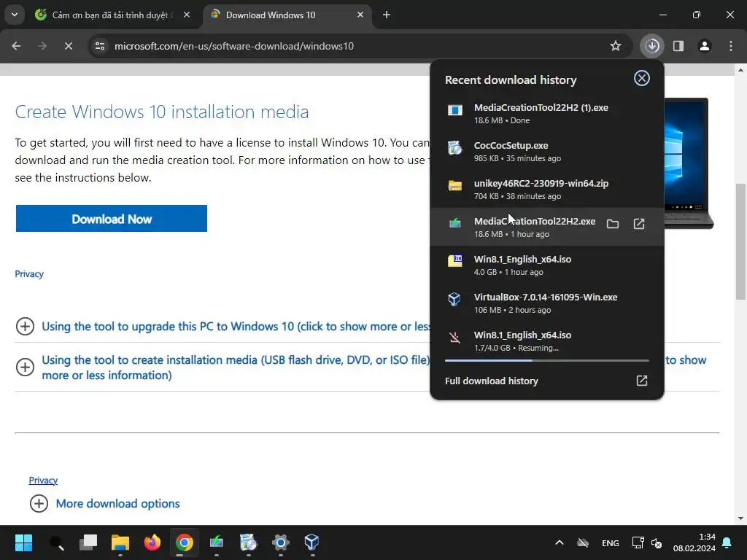The width and height of the screenshot is (747, 560).
Task: Open VirtualBox-7.0.14-161095-Win.exe entry
Action: tap(547, 303)
